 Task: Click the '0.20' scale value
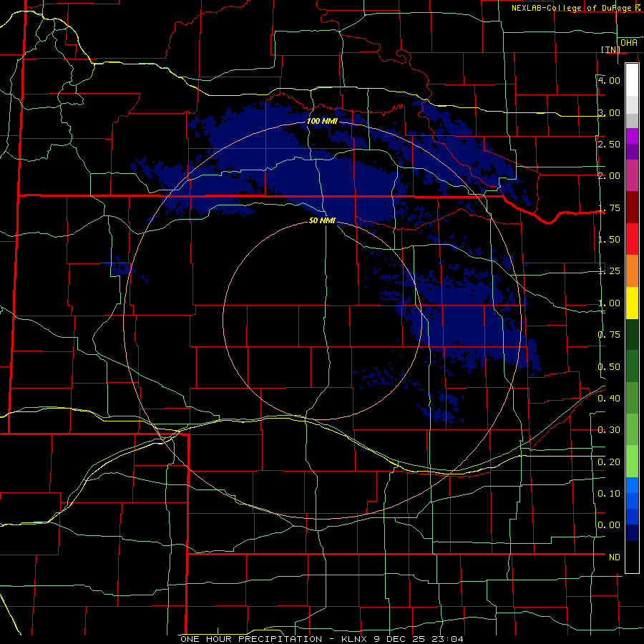(609, 462)
